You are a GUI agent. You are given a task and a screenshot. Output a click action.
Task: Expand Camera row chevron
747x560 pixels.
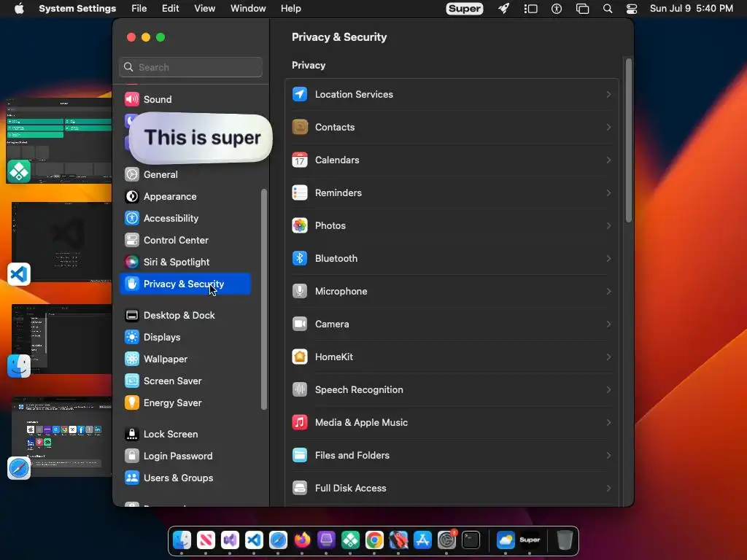[608, 324]
